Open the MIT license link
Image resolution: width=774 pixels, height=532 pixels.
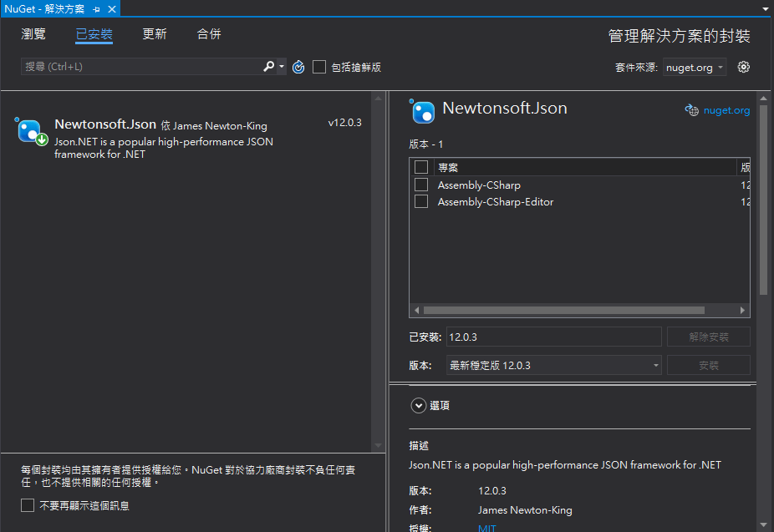coord(486,528)
